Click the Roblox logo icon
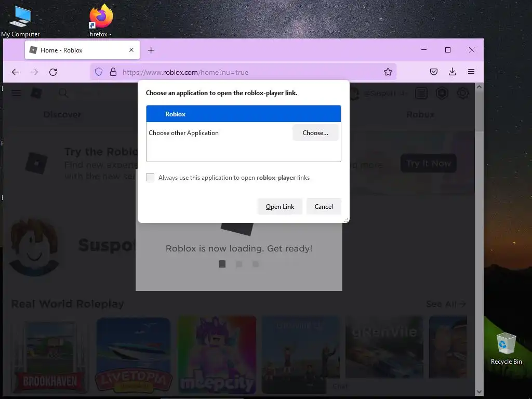The image size is (532, 399). coord(36,93)
